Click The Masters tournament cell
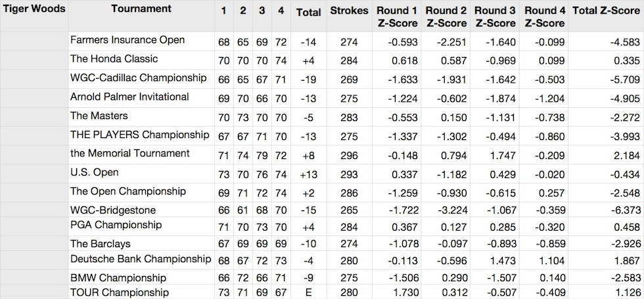This screenshot has width=644, height=299. click(141, 117)
